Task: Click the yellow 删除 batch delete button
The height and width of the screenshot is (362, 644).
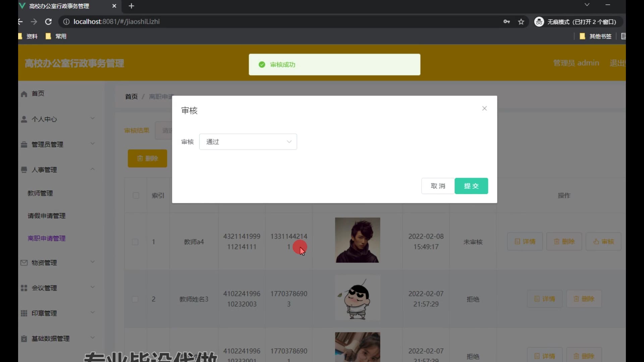Action: 147,158
